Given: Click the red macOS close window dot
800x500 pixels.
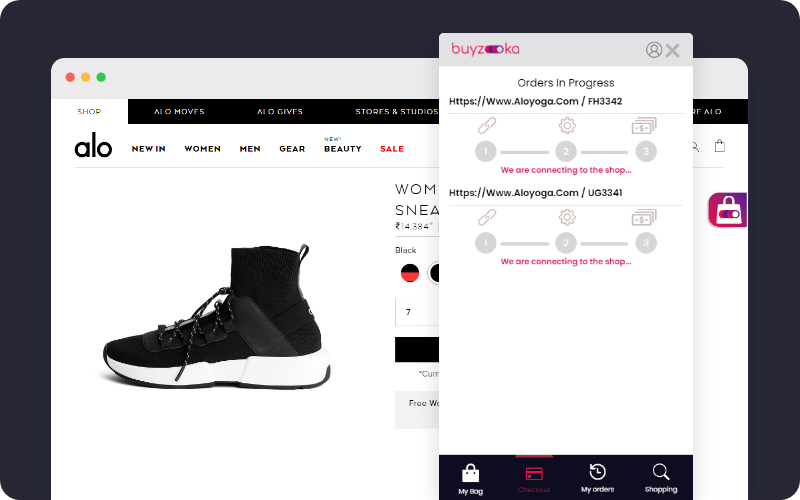Looking at the screenshot, I should [x=70, y=77].
